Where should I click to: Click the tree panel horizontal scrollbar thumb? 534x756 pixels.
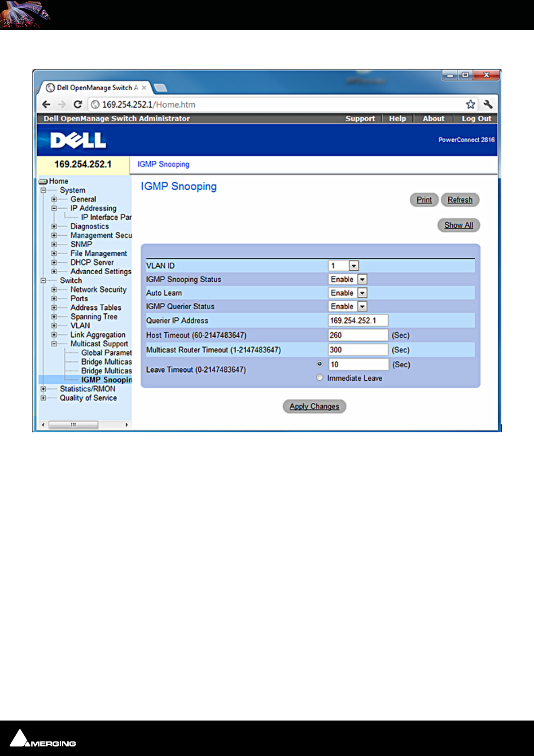[74, 425]
